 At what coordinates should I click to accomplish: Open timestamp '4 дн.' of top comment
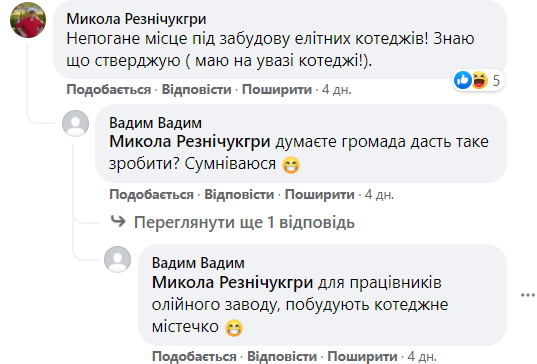(x=337, y=90)
